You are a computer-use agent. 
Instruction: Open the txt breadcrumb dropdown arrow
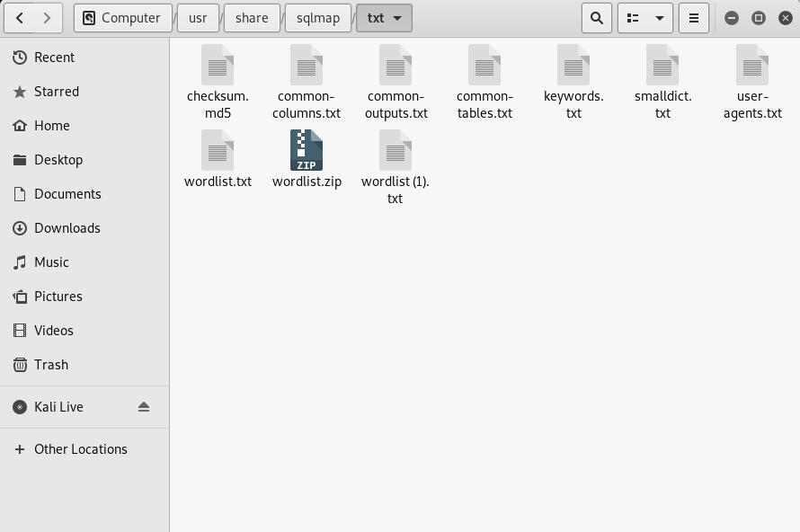[x=396, y=17]
